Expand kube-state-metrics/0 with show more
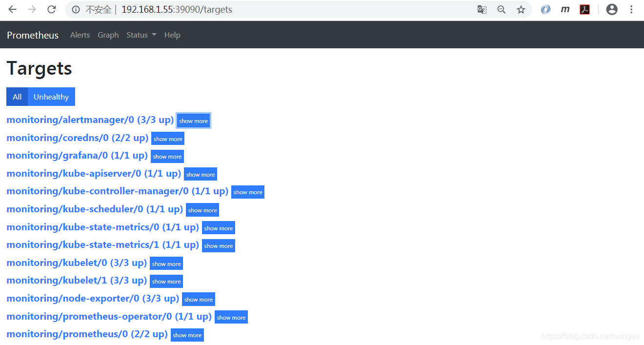 tap(219, 228)
